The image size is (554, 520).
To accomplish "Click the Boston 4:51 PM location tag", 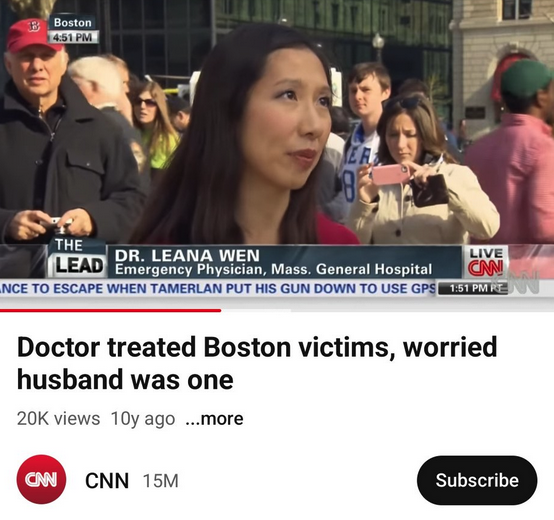I will pyautogui.click(x=73, y=30).
